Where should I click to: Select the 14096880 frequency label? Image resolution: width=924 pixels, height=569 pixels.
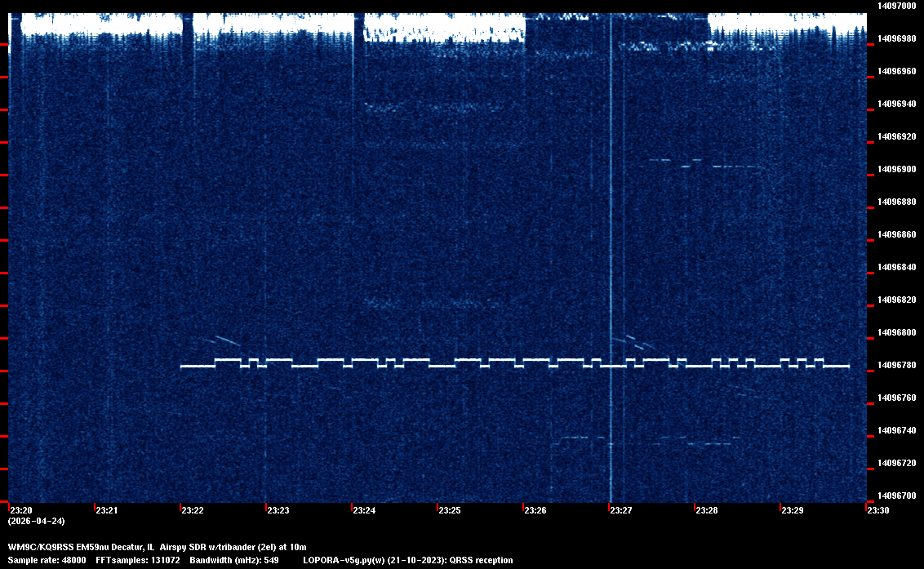click(x=897, y=202)
